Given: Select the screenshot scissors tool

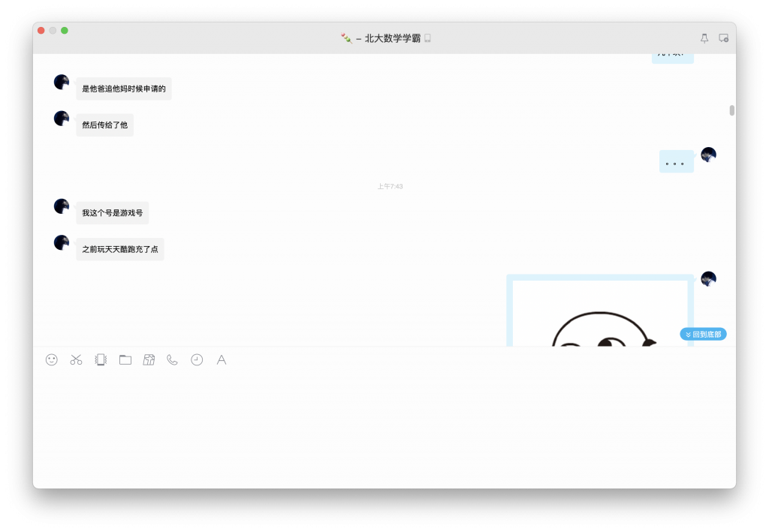Looking at the screenshot, I should (x=75, y=360).
